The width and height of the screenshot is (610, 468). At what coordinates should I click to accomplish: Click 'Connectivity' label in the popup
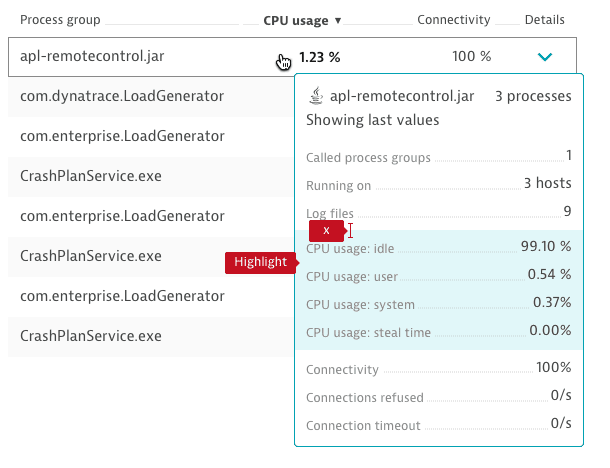tap(342, 370)
